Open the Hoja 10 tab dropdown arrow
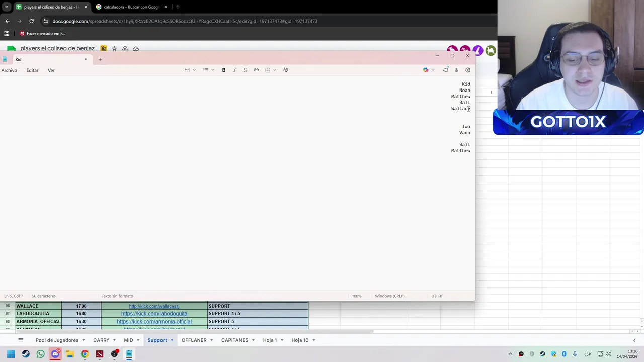Viewport: 644px width, 362px height. 314,340
